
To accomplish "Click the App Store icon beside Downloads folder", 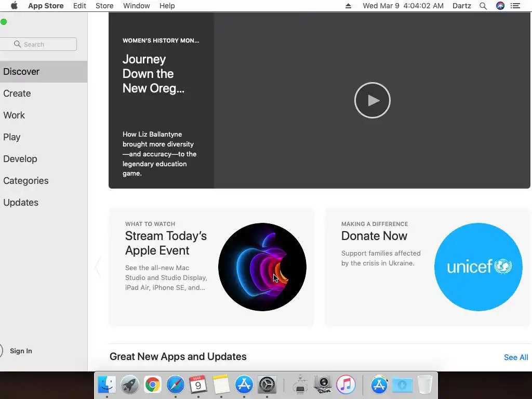I will click(379, 384).
